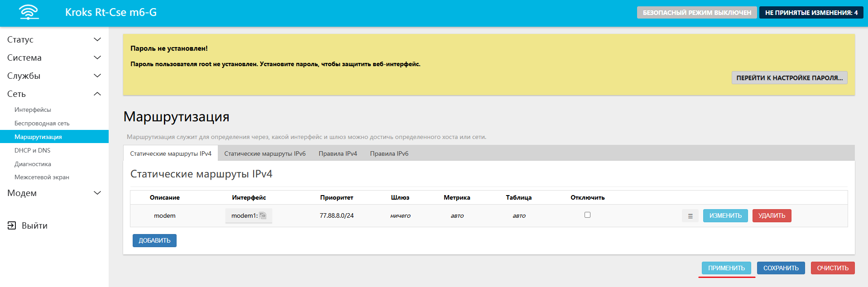Viewport: 868px width, 287px height.
Task: Open the Правила IPv6 tab
Action: pyautogui.click(x=389, y=153)
